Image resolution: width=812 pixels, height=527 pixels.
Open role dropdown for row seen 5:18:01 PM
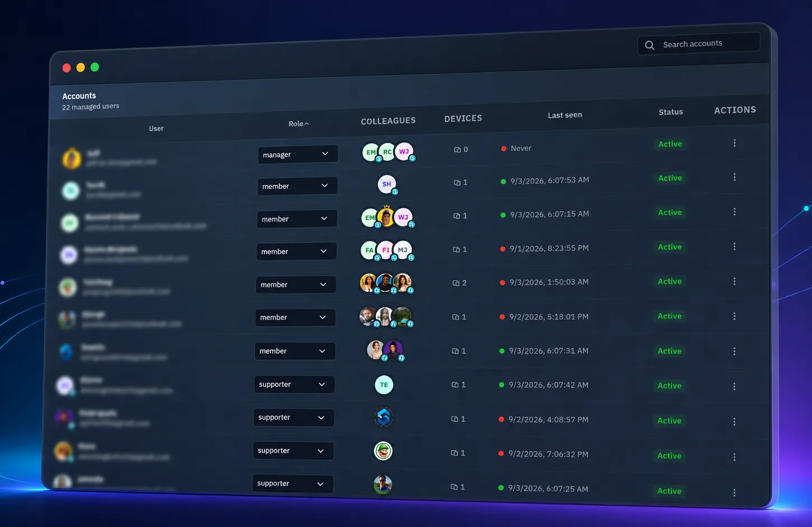pos(295,318)
